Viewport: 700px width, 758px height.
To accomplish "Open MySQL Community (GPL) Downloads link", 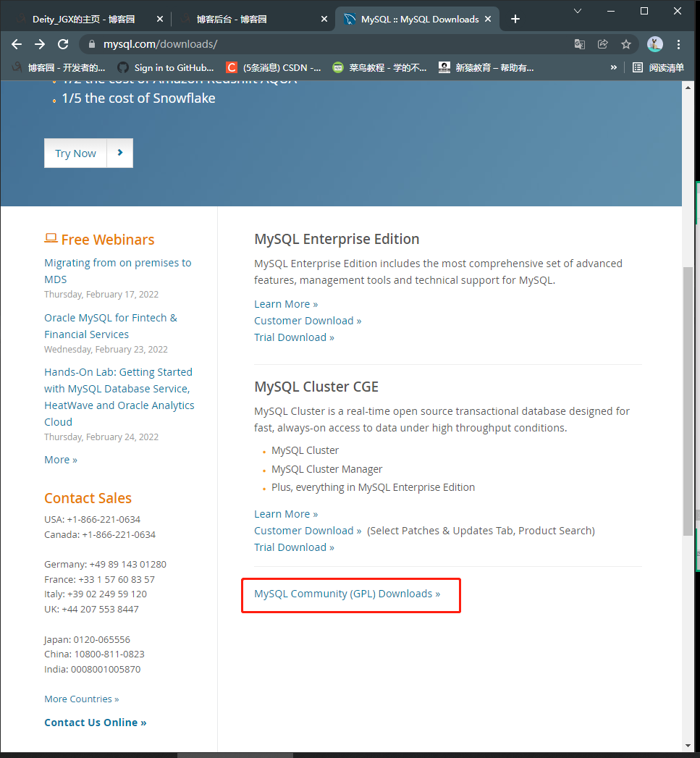I will tap(347, 594).
